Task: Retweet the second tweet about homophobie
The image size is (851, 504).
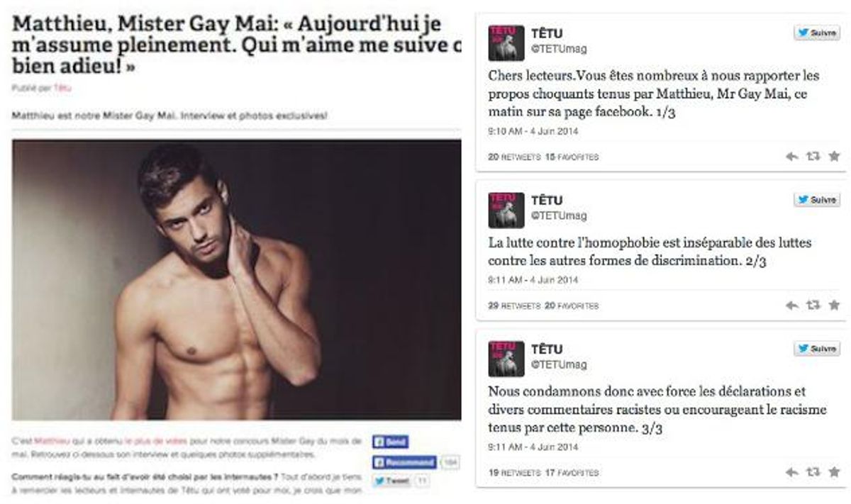Action: 813,306
